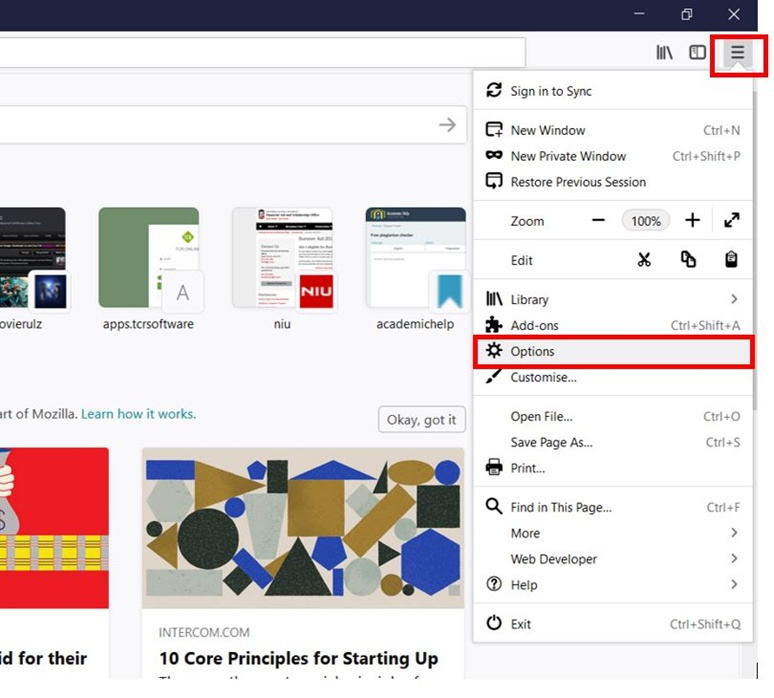Follow the Learn how it works link
This screenshot has width=774, height=698.
point(138,414)
